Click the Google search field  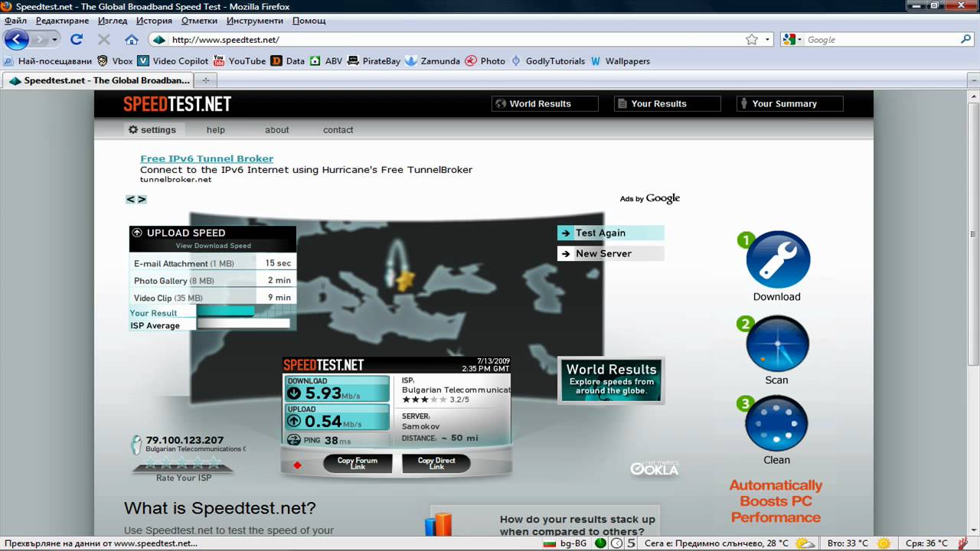pos(882,40)
